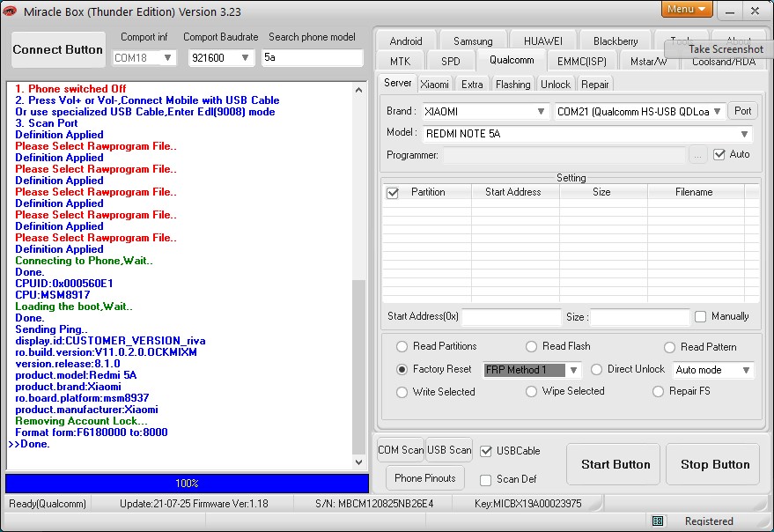The image size is (774, 532).
Task: Select the Write Selected radio button
Action: 402,392
